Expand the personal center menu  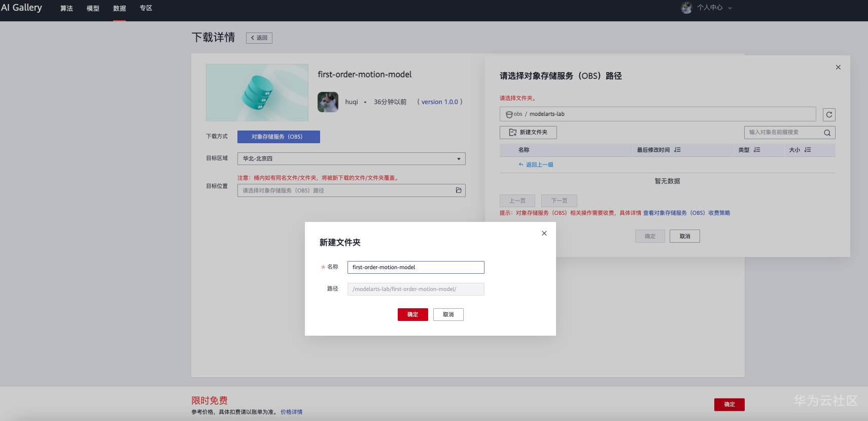[x=715, y=8]
